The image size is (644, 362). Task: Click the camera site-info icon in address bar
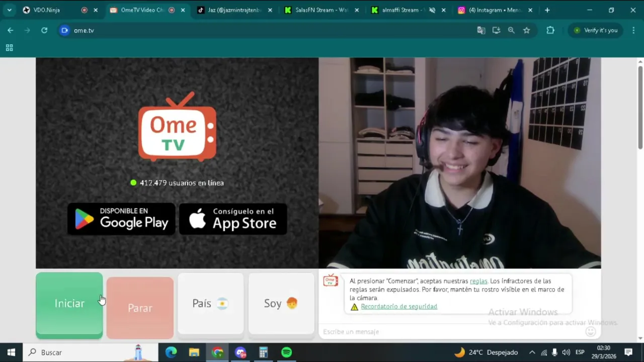[64, 30]
